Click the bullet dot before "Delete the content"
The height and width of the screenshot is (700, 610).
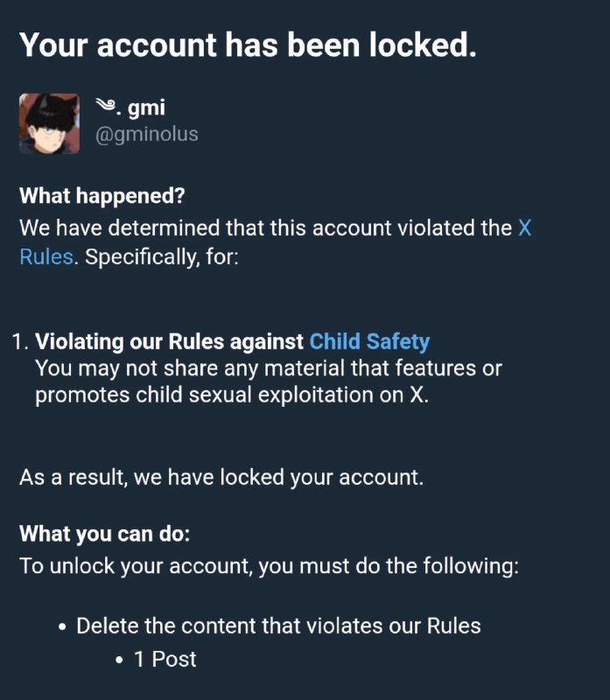(62, 627)
